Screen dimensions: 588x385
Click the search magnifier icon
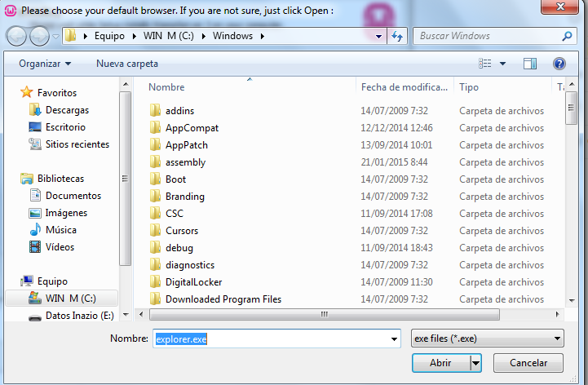point(567,37)
